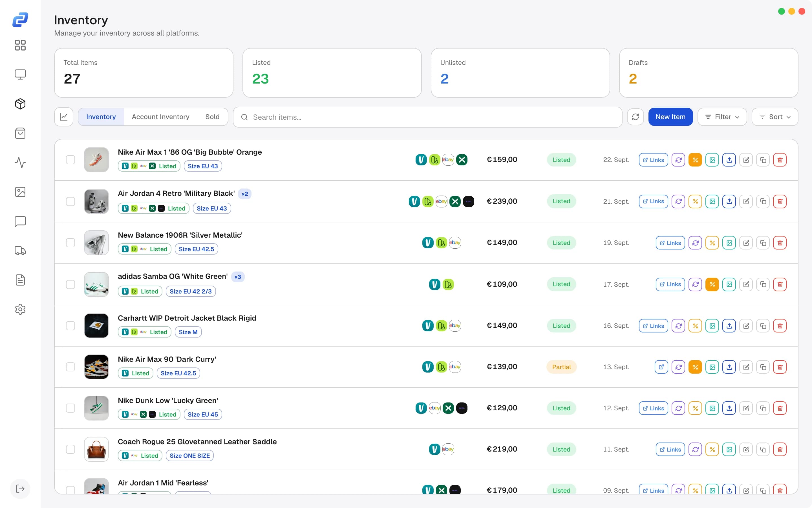Open the monitor icon in sidebar

pyautogui.click(x=20, y=74)
